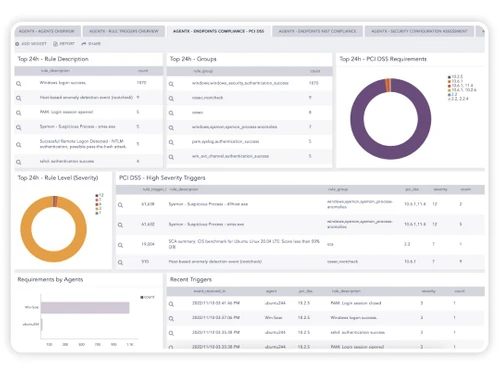The height and width of the screenshot is (375, 500).
Task: Sort Groups table by rule_group header
Action: [203, 71]
